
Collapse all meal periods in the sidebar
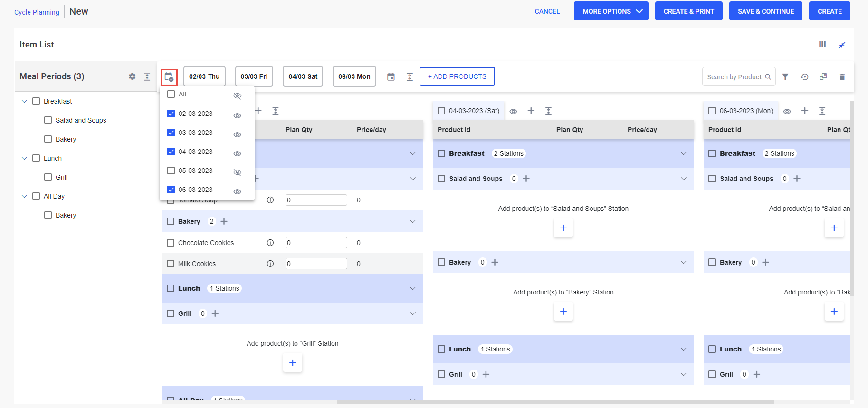click(x=147, y=76)
